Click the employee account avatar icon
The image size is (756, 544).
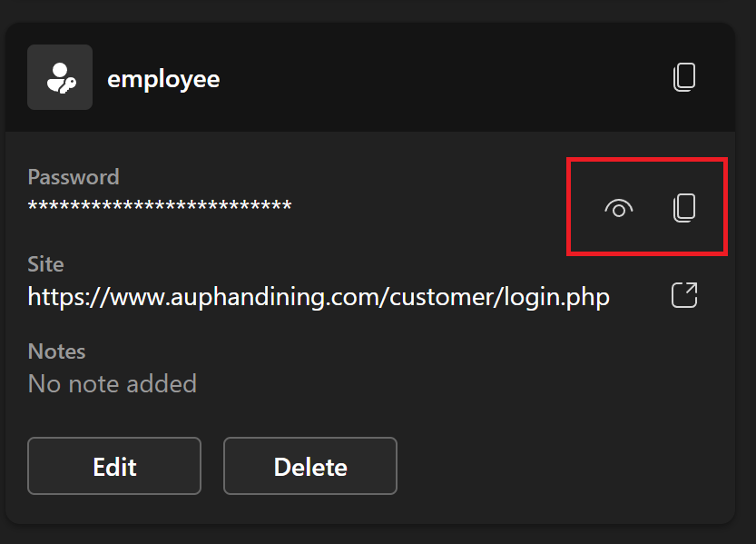point(60,77)
